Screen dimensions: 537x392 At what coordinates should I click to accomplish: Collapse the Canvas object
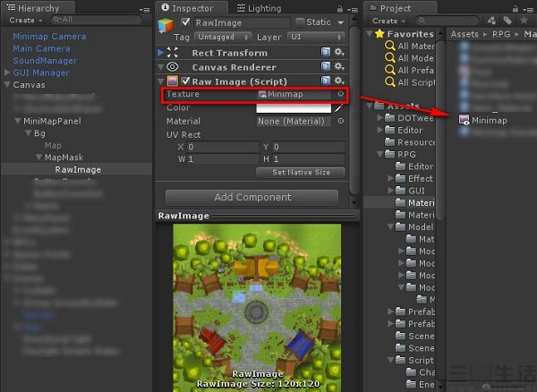[7, 84]
